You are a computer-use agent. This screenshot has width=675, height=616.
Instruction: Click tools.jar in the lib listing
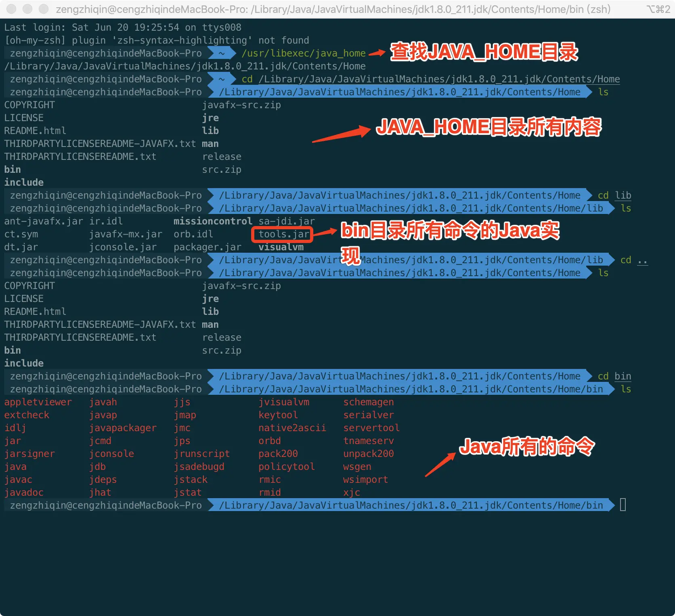[x=284, y=234]
